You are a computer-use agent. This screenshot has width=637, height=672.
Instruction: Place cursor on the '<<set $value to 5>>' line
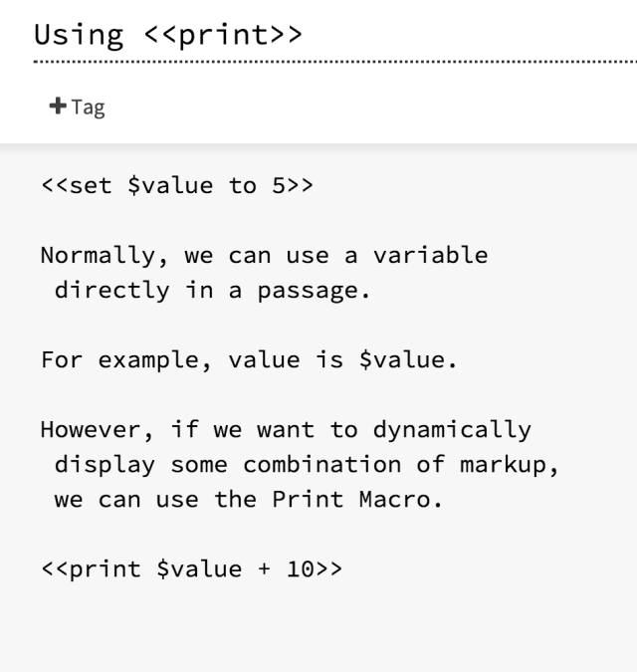(177, 186)
